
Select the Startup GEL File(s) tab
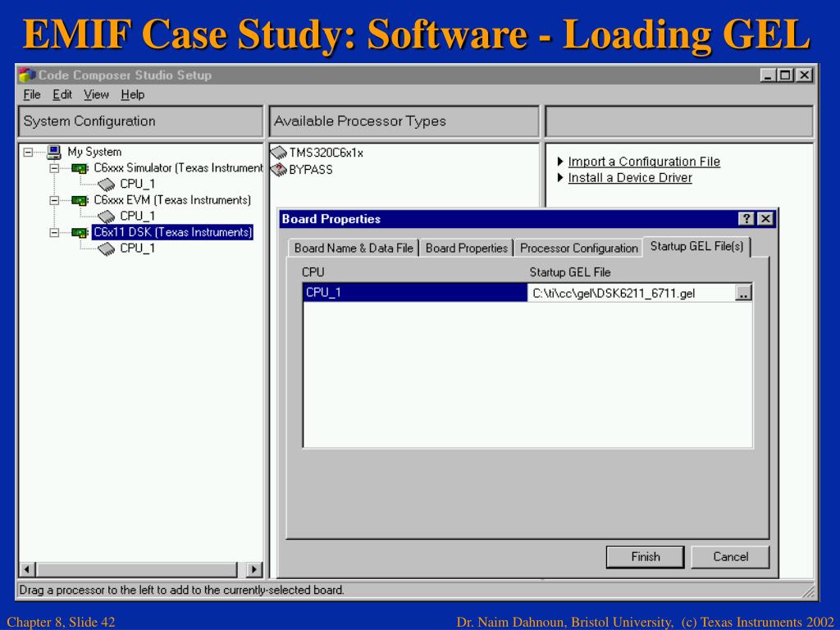tap(696, 246)
